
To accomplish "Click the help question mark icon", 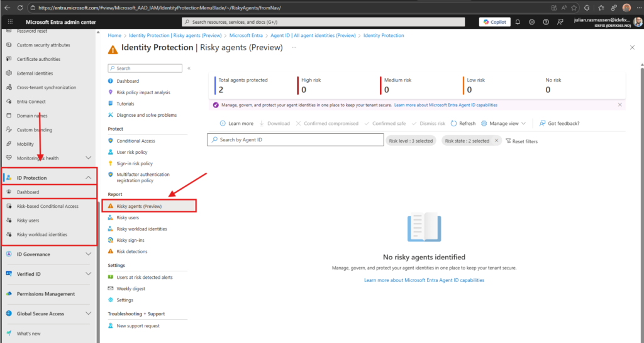I will (546, 22).
